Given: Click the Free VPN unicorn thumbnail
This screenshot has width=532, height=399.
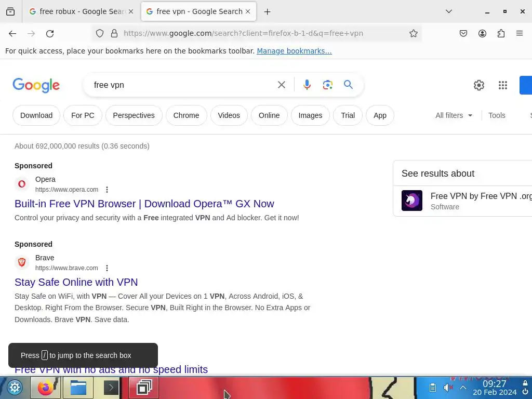Looking at the screenshot, I should coord(412,201).
